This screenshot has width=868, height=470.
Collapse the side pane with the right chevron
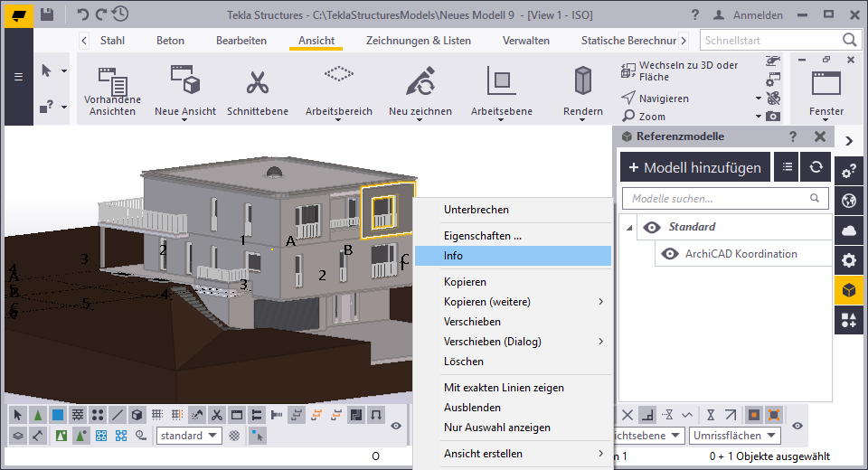coord(849,141)
